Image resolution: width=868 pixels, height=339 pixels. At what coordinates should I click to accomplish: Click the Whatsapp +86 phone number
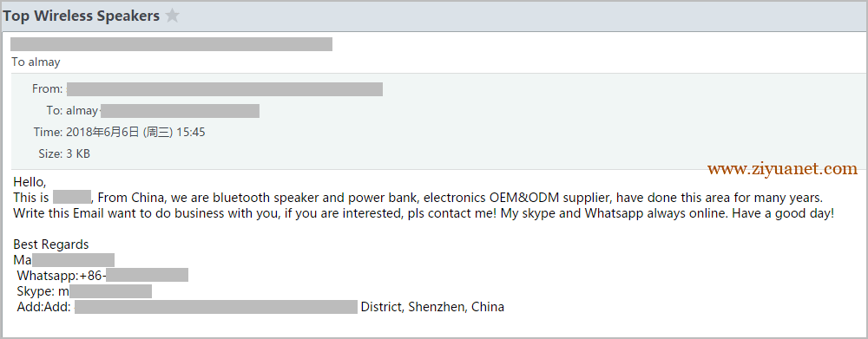click(x=134, y=276)
